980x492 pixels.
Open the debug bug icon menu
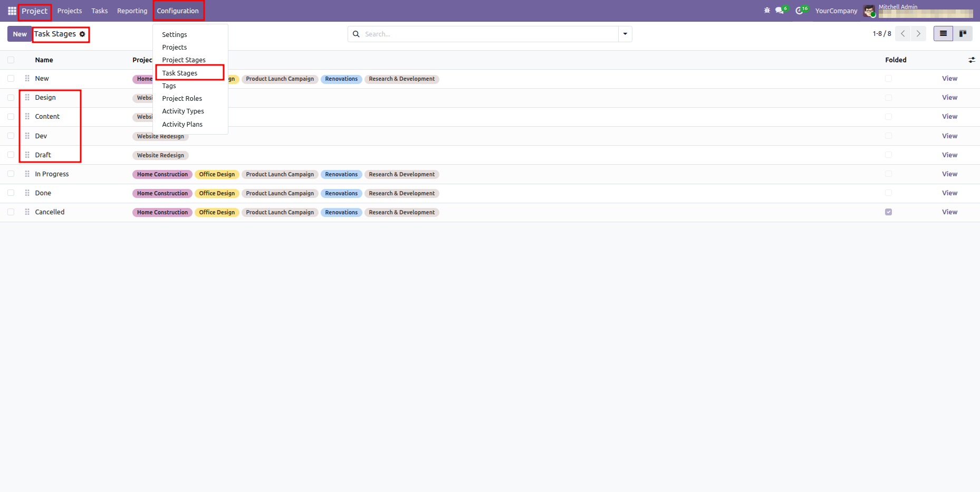point(767,11)
